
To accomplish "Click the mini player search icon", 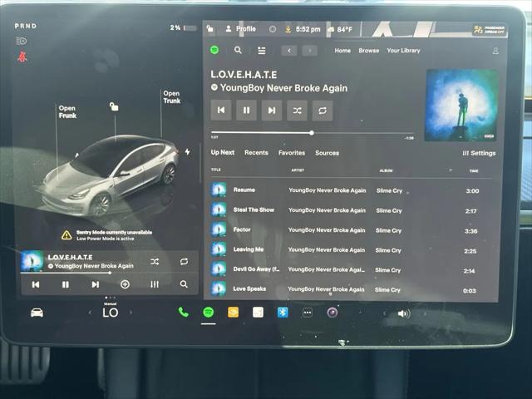I will click(x=184, y=284).
